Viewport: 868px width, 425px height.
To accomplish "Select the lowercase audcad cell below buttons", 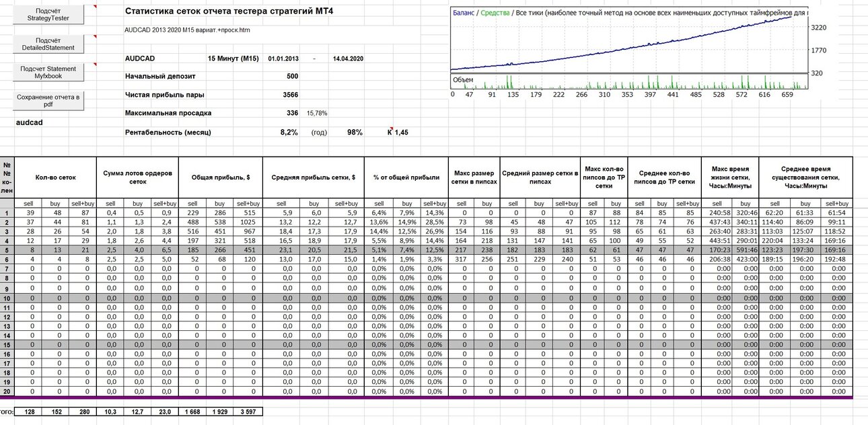I will pos(30,123).
